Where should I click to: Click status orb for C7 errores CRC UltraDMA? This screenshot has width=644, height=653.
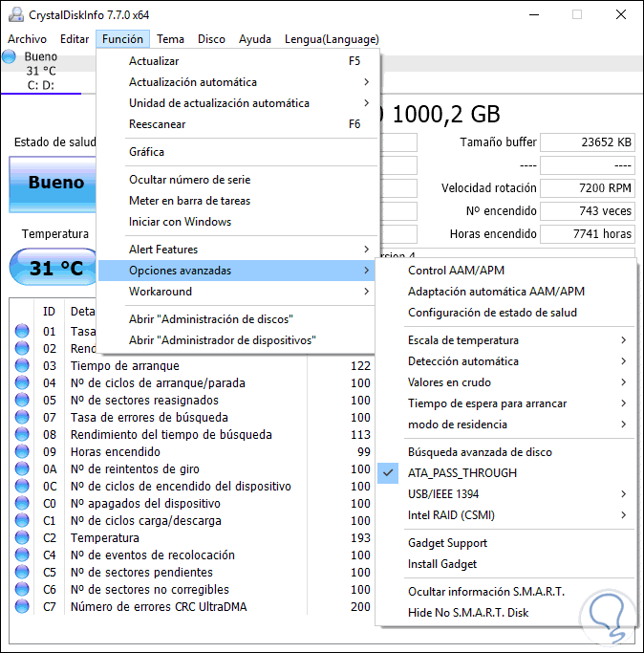coord(22,606)
